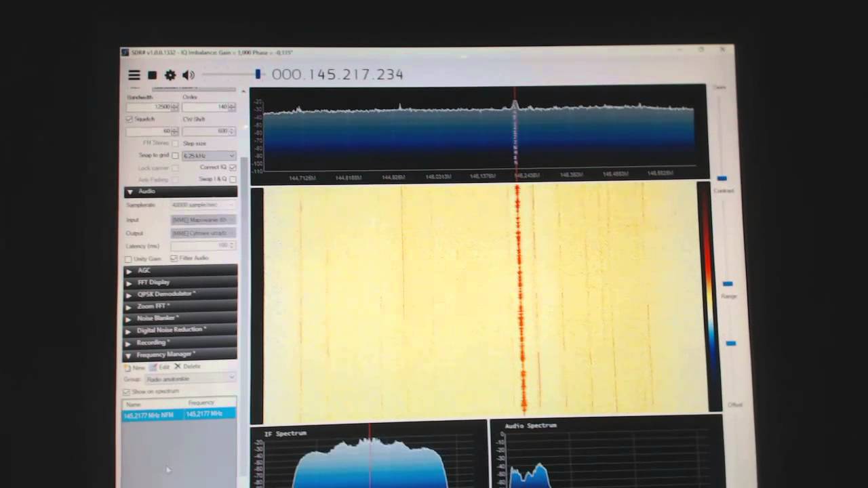This screenshot has height=488, width=868.
Task: Click the orange signal trace in waterfall
Action: (x=520, y=298)
